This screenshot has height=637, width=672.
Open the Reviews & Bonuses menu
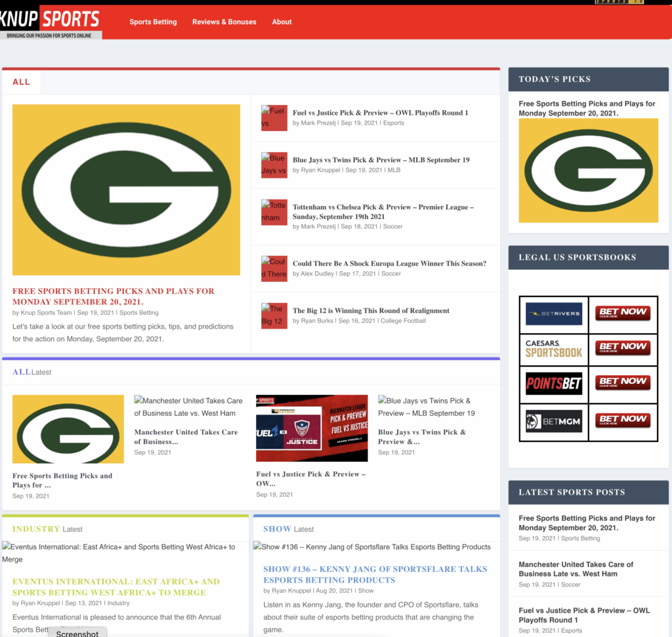coord(224,22)
